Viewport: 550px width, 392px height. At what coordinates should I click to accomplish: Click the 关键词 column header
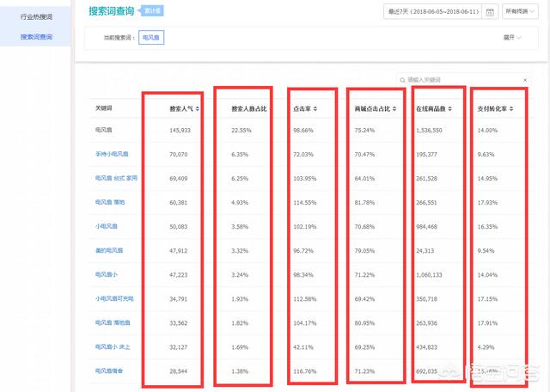[x=103, y=108]
